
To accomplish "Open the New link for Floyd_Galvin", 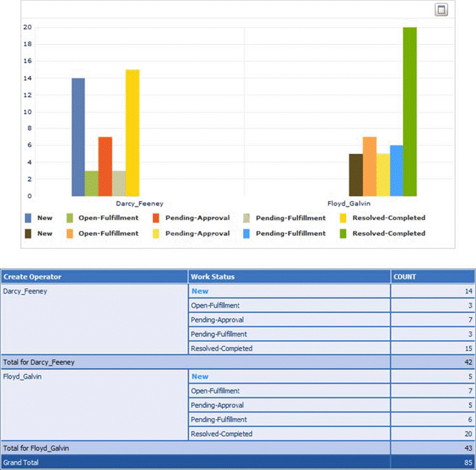I will 200,377.
